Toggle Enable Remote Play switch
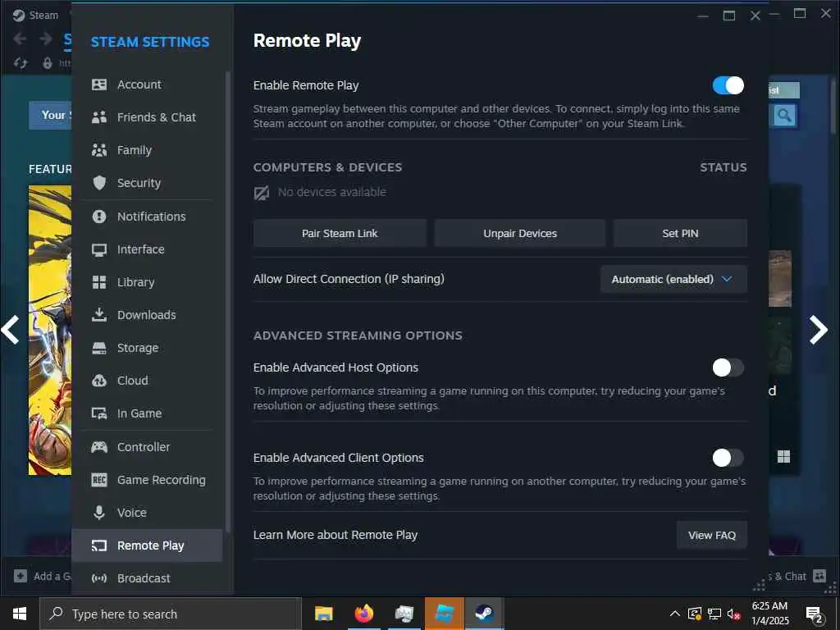The image size is (840, 630). 728,85
